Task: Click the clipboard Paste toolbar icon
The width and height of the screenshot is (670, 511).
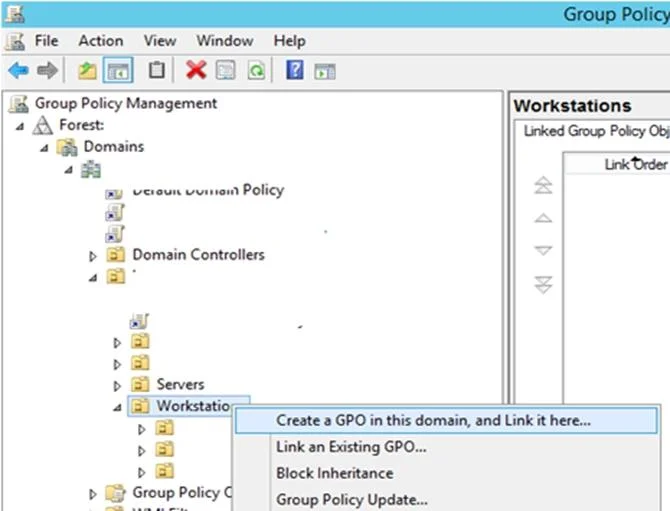Action: coord(156,70)
